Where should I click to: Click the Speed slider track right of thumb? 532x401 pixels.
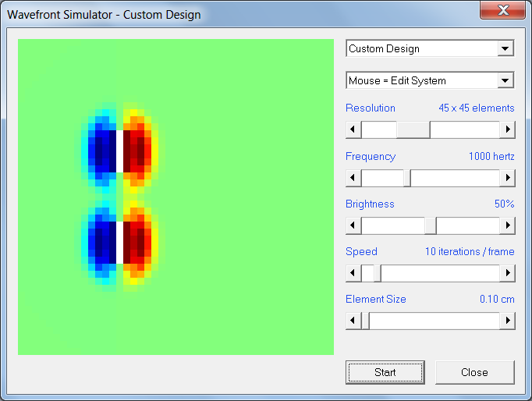(x=441, y=273)
